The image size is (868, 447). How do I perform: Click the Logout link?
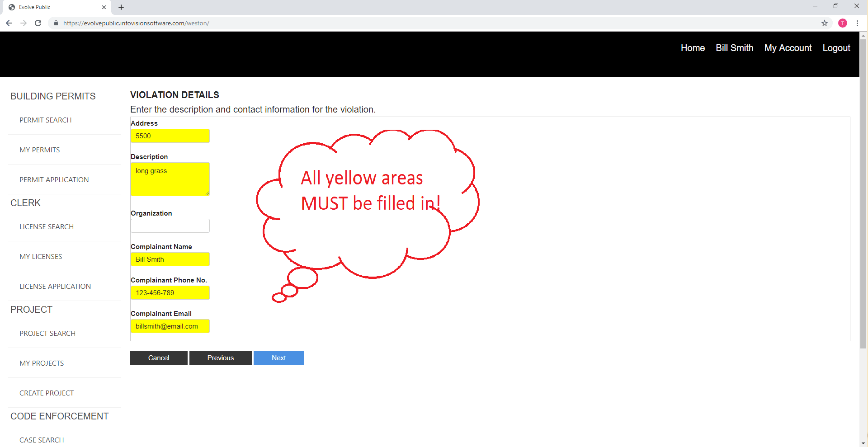click(x=836, y=48)
